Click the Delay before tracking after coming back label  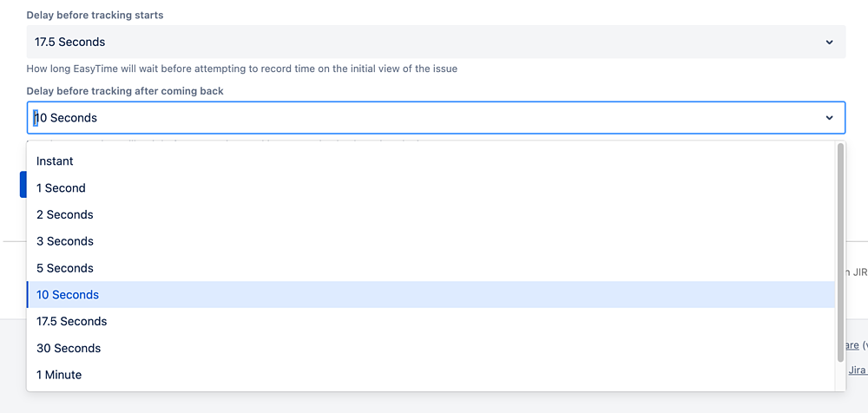click(125, 91)
